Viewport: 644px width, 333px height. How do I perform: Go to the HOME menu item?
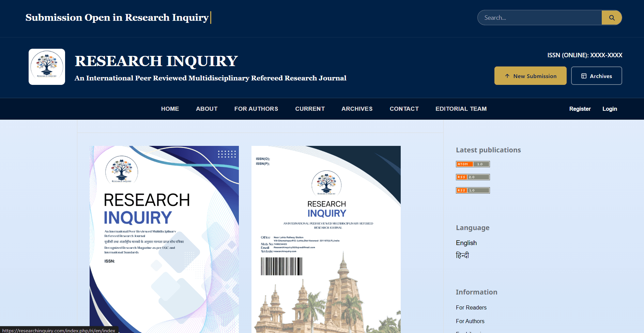170,109
